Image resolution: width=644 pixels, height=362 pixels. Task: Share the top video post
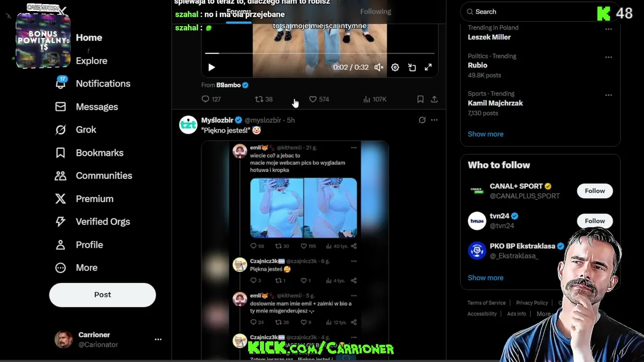click(434, 100)
